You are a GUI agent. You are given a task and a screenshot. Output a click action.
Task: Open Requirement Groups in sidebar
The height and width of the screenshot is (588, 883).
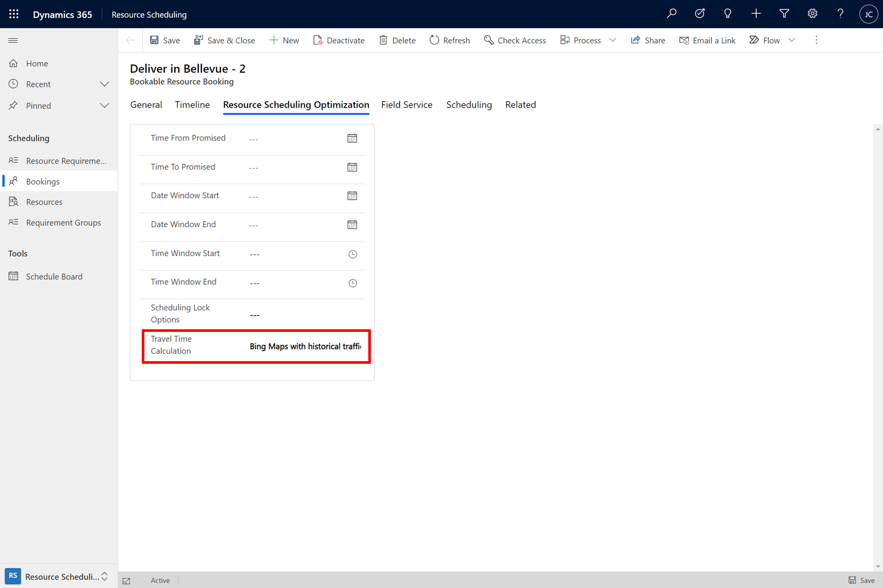click(x=59, y=223)
